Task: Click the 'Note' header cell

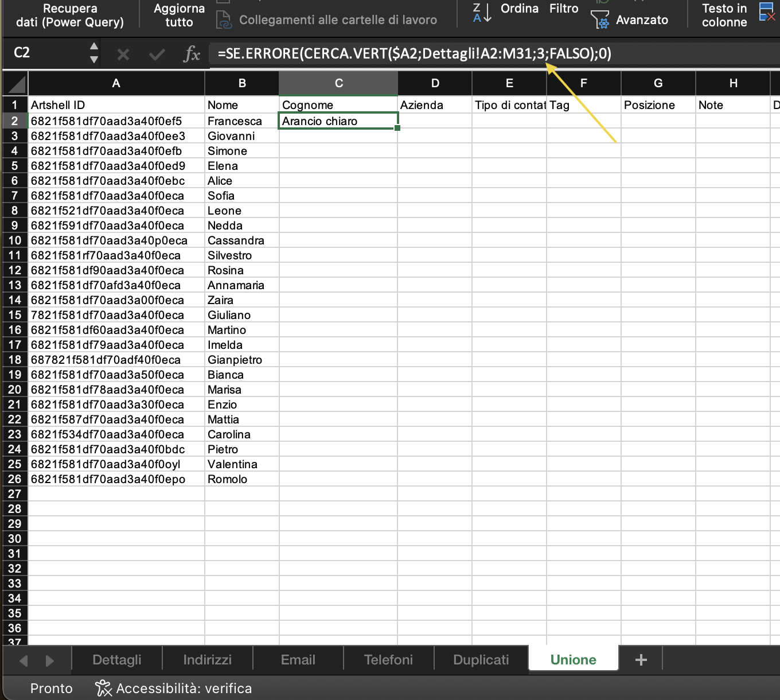Action: 733,105
